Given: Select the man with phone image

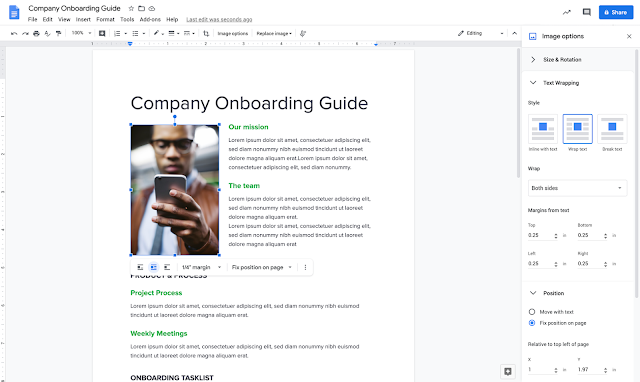Looking at the screenshot, I should point(175,190).
